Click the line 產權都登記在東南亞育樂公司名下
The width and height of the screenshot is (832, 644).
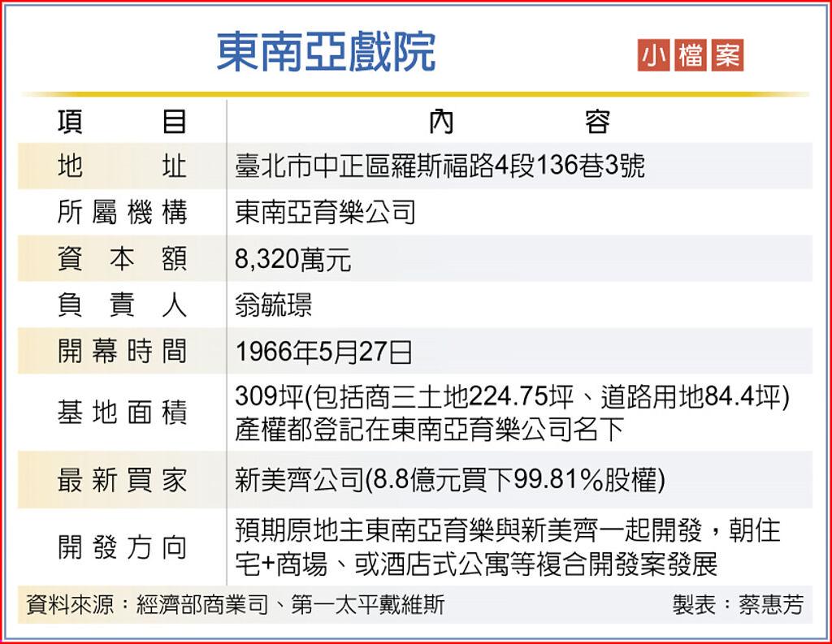coord(429,429)
